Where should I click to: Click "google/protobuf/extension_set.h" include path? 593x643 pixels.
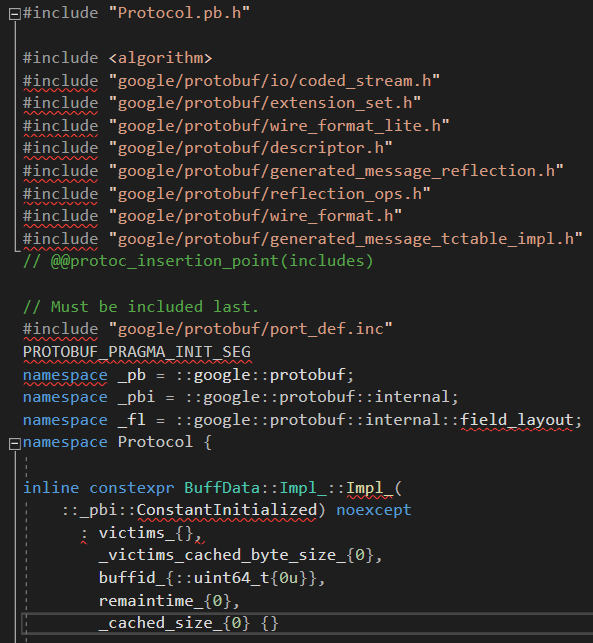point(265,103)
